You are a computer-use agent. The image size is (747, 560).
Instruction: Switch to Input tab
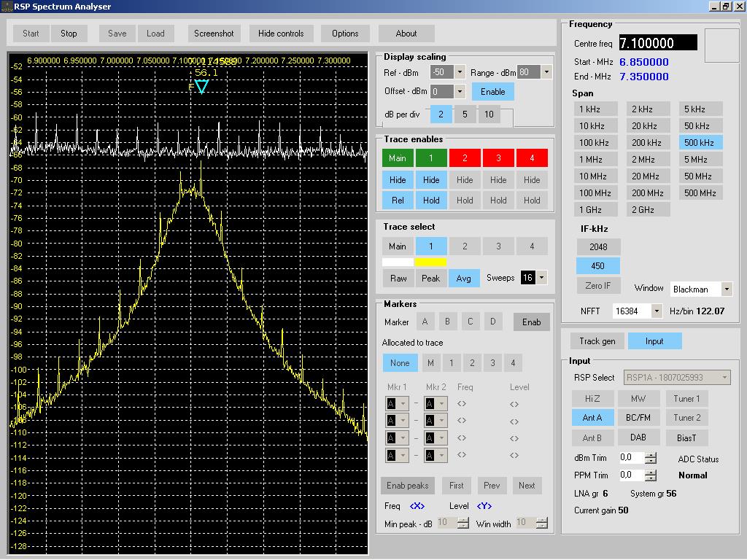[654, 341]
